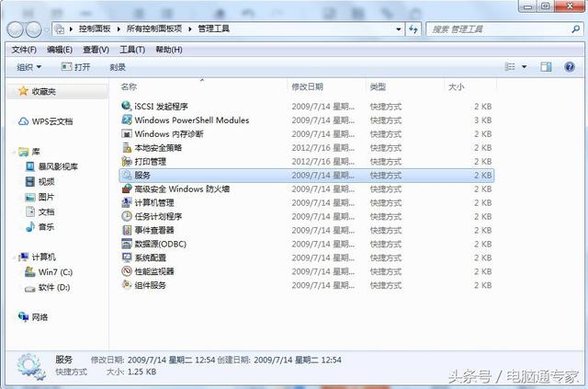
Task: Select 暴风影视库 in sidebar
Action: tap(51, 166)
